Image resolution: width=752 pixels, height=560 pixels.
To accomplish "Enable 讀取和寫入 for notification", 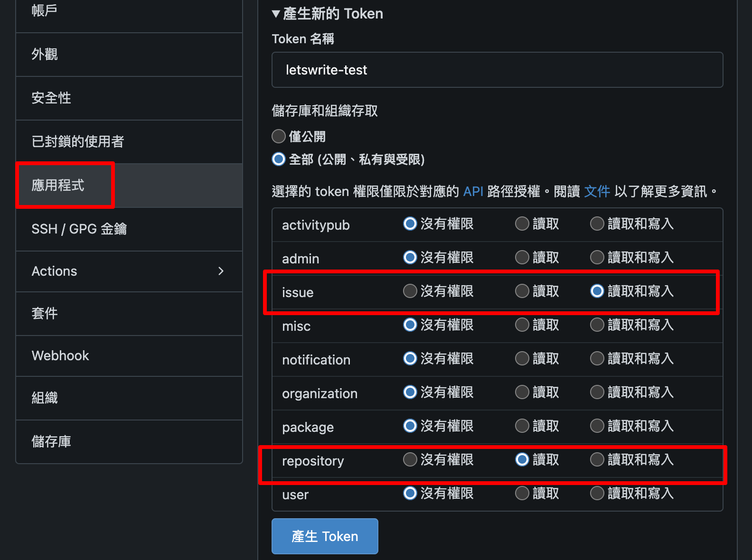I will 597,358.
